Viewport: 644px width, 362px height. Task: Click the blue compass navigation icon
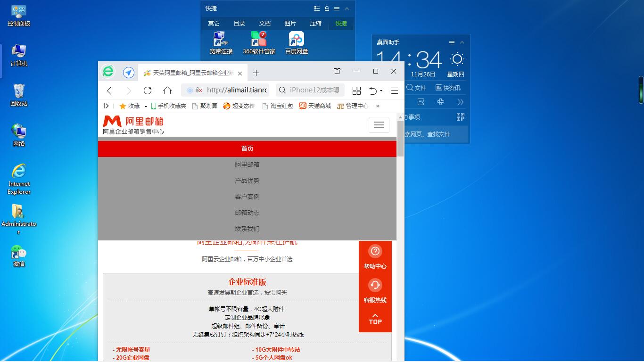pyautogui.click(x=129, y=73)
